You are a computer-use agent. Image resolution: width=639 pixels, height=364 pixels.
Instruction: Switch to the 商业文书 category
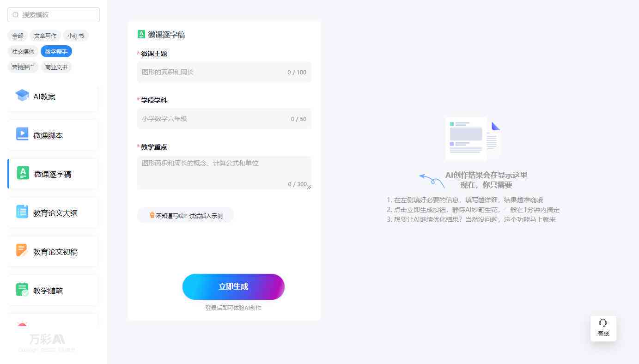pyautogui.click(x=56, y=67)
